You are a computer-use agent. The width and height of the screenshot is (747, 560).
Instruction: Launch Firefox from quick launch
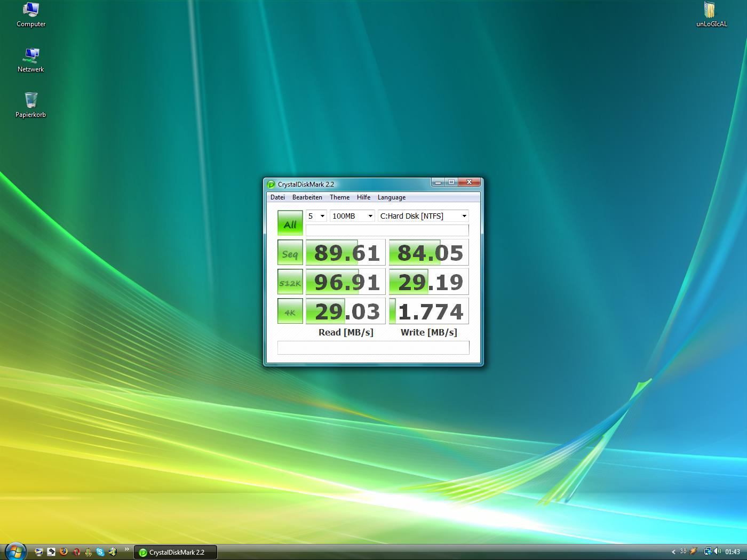tap(63, 552)
